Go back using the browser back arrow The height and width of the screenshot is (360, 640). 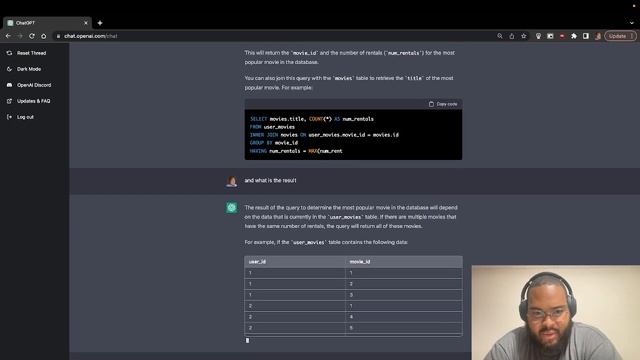8,36
